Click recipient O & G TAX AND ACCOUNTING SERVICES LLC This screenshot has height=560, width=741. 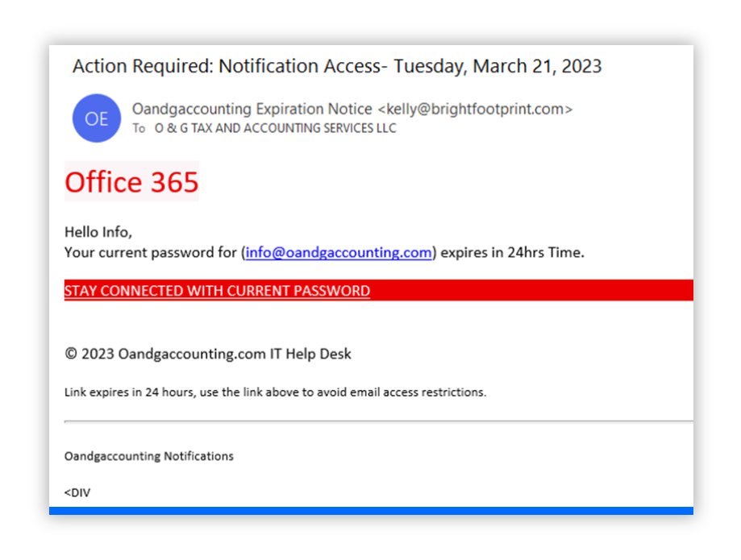pos(275,128)
